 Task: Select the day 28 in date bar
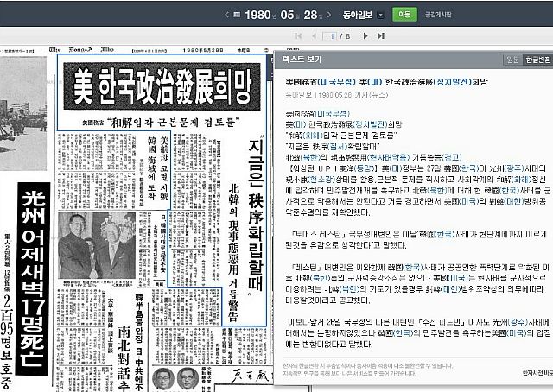pyautogui.click(x=310, y=15)
